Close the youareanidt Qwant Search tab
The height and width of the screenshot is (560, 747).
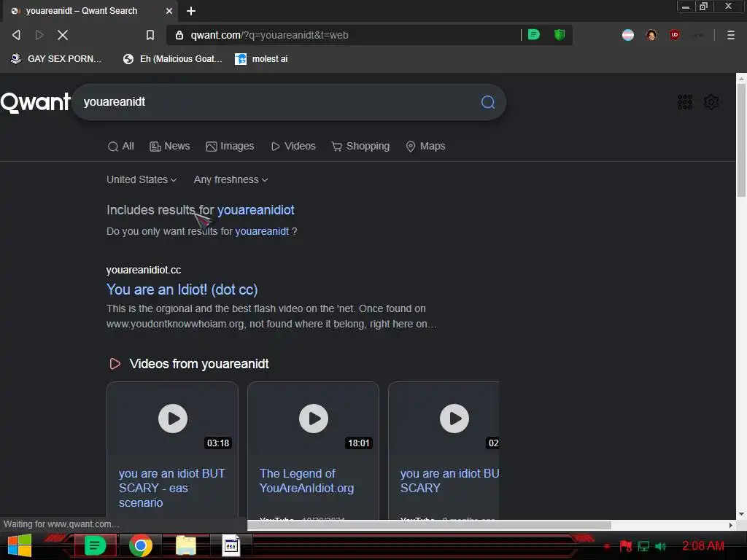(169, 10)
